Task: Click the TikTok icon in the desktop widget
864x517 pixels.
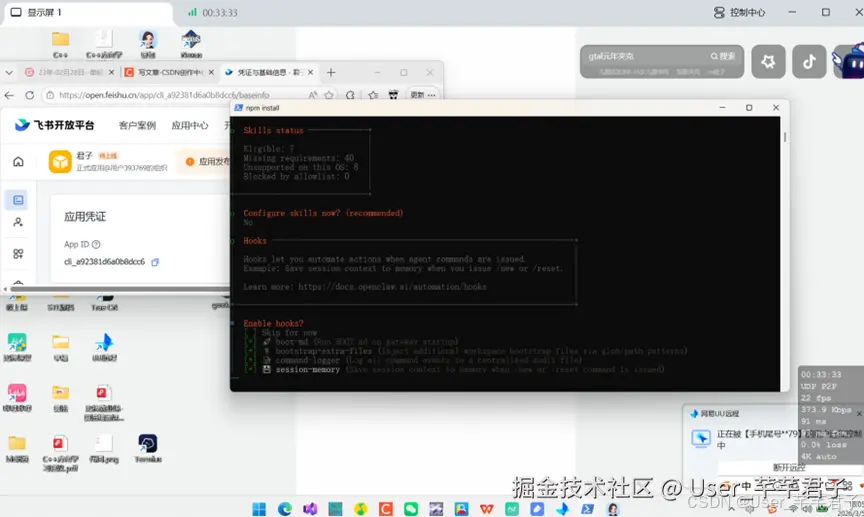Action: point(809,61)
